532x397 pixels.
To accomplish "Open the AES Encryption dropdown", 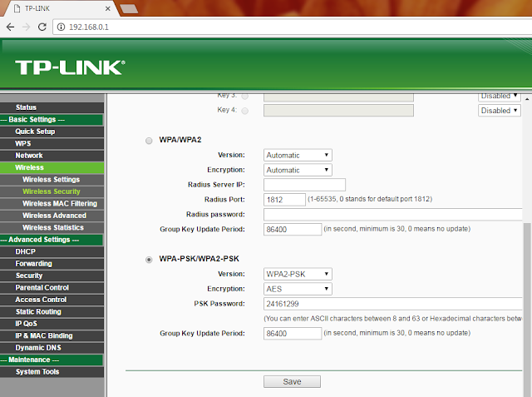I will click(298, 289).
